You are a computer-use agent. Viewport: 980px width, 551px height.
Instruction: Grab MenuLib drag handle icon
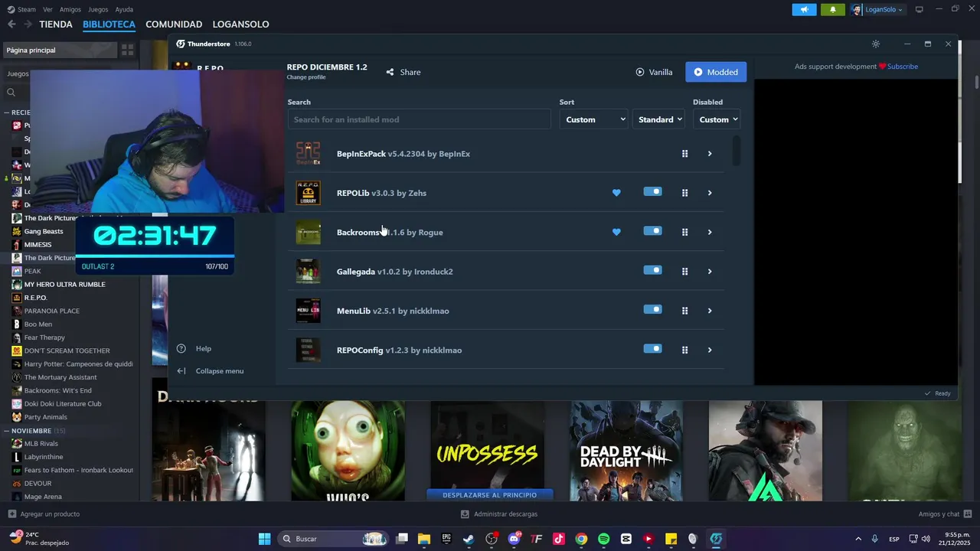click(x=684, y=311)
